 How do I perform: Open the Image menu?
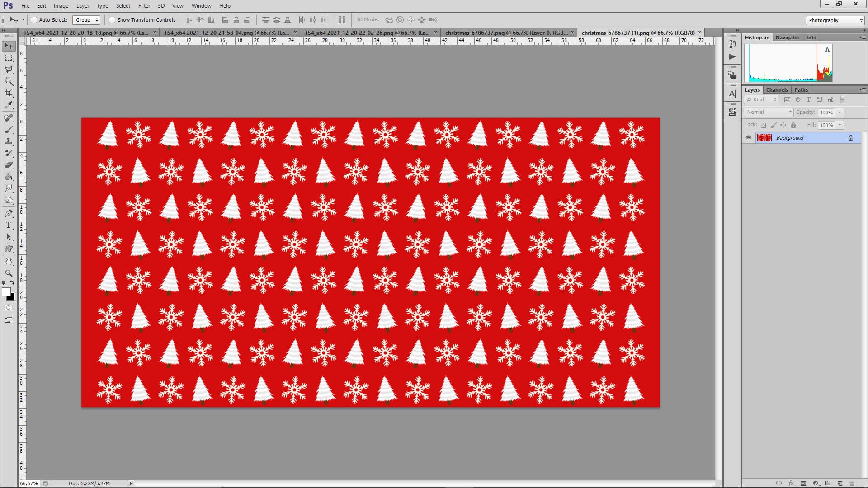(x=61, y=6)
